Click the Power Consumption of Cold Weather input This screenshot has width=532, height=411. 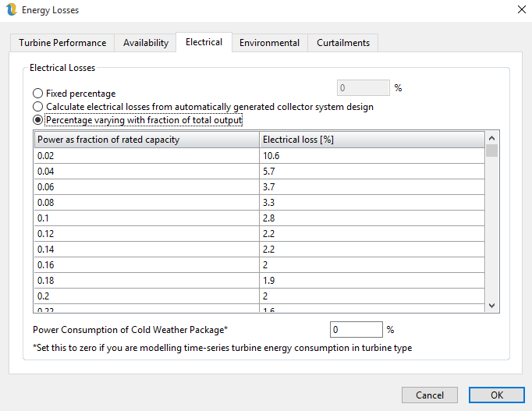click(356, 329)
